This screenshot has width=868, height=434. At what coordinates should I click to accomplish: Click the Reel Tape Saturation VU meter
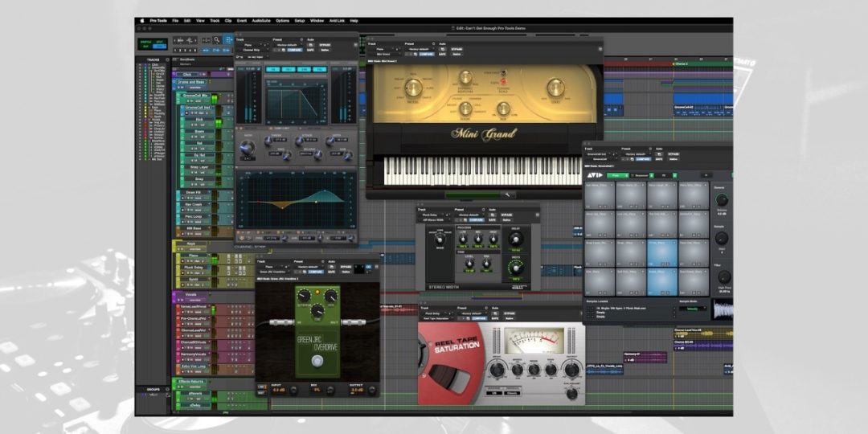pyautogui.click(x=535, y=340)
